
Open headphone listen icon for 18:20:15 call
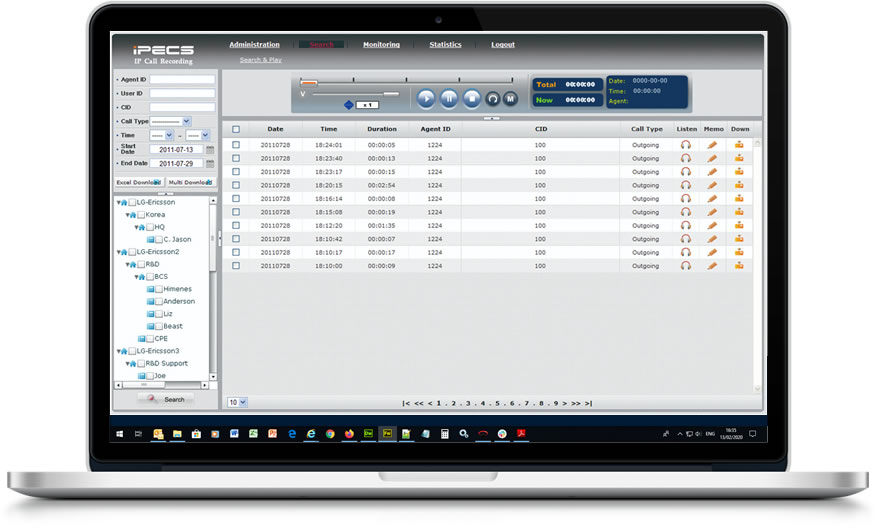pos(685,185)
